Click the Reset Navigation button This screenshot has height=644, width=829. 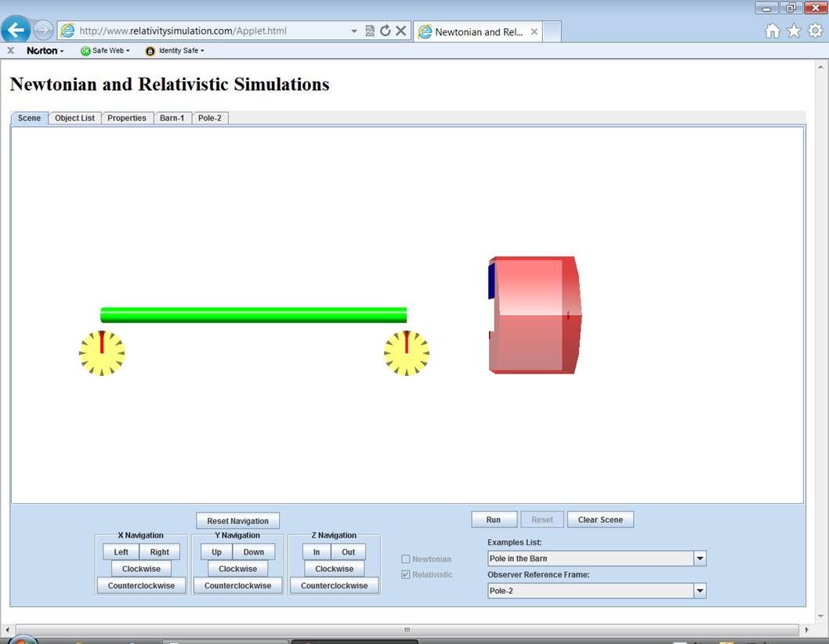tap(237, 521)
